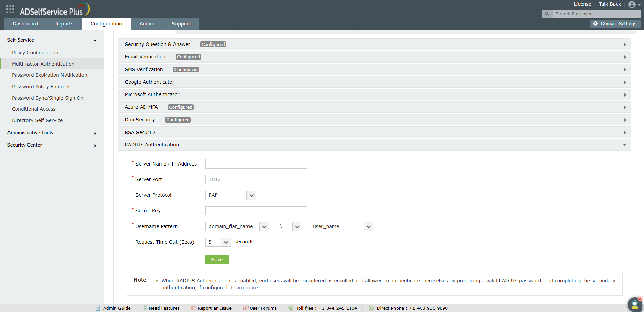Open the user account avatar menu
Image resolution: width=644 pixels, height=312 pixels.
tap(632, 4)
